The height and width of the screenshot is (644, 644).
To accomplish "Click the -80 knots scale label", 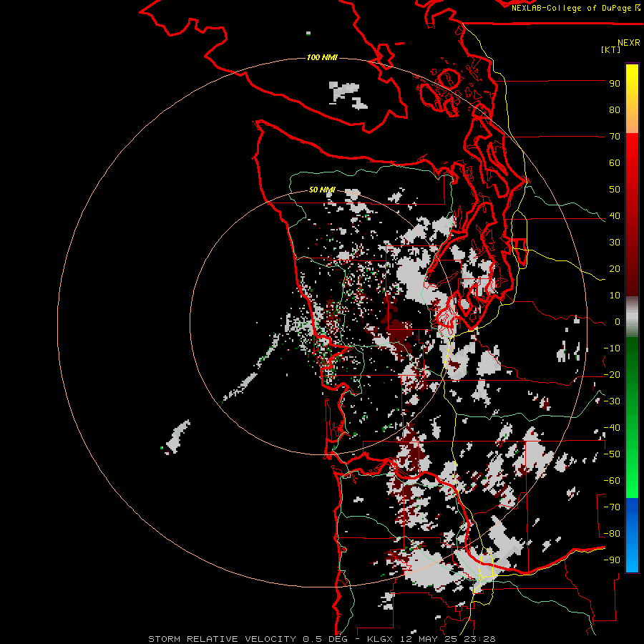I will 612,534.
